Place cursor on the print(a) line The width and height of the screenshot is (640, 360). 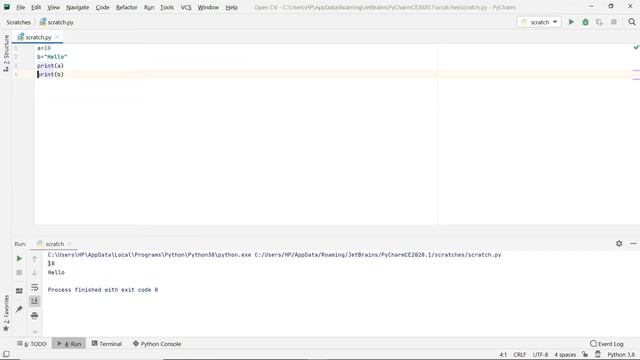50,66
